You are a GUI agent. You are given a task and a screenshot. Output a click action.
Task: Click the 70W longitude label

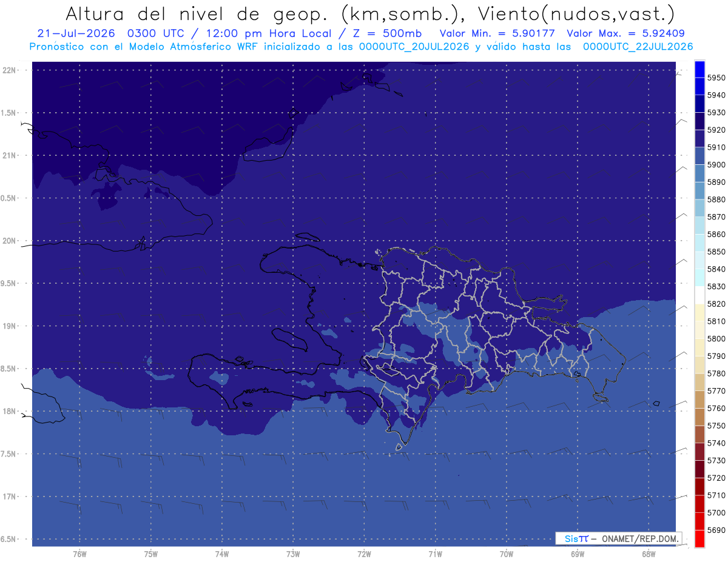(x=507, y=554)
